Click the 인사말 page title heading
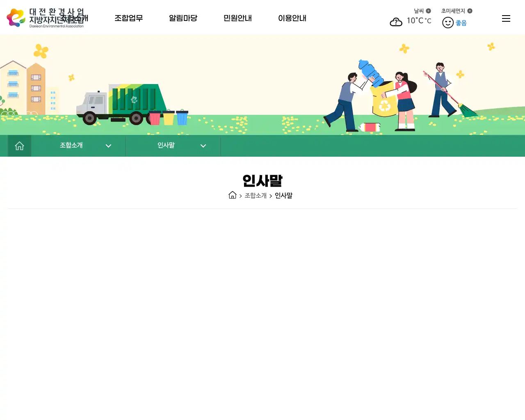 (262, 180)
